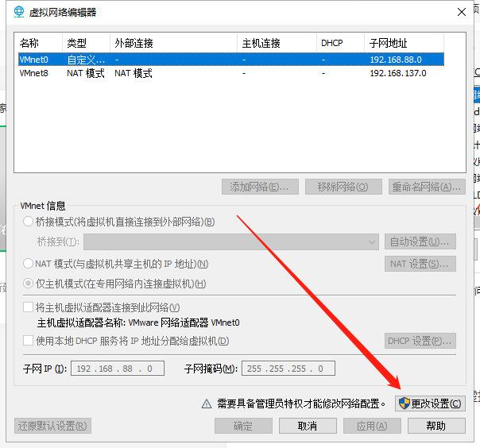The image size is (480, 448).
Task: Sort by the 名称 column header
Action: click(x=38, y=43)
